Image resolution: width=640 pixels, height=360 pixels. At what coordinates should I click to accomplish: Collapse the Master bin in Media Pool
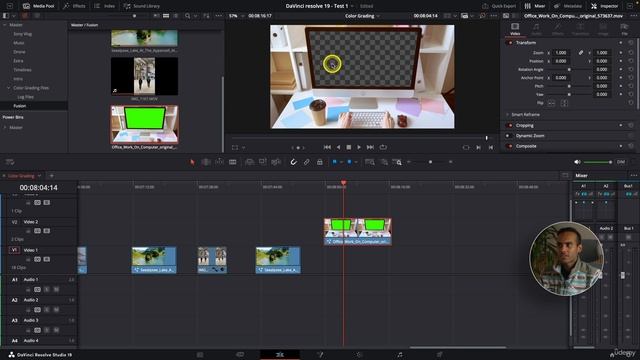(5, 25)
